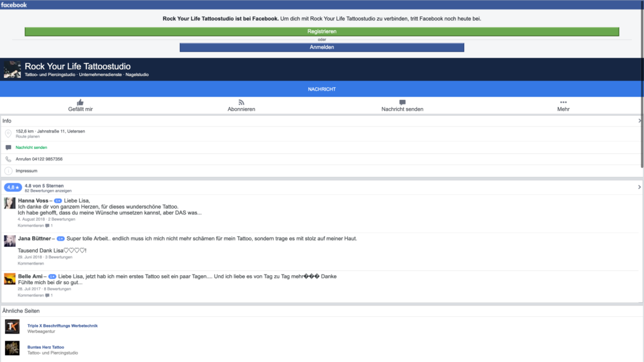
Task: Click the blue NACHRICHT bar
Action: (x=321, y=89)
